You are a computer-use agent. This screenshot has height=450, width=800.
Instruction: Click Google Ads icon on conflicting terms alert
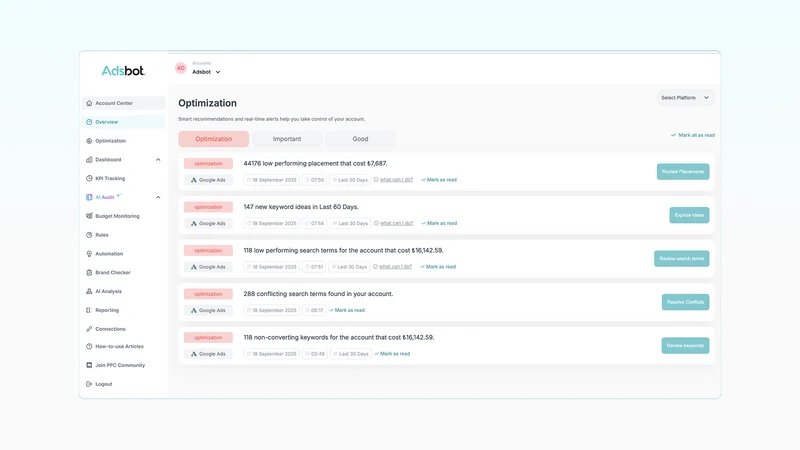point(194,310)
